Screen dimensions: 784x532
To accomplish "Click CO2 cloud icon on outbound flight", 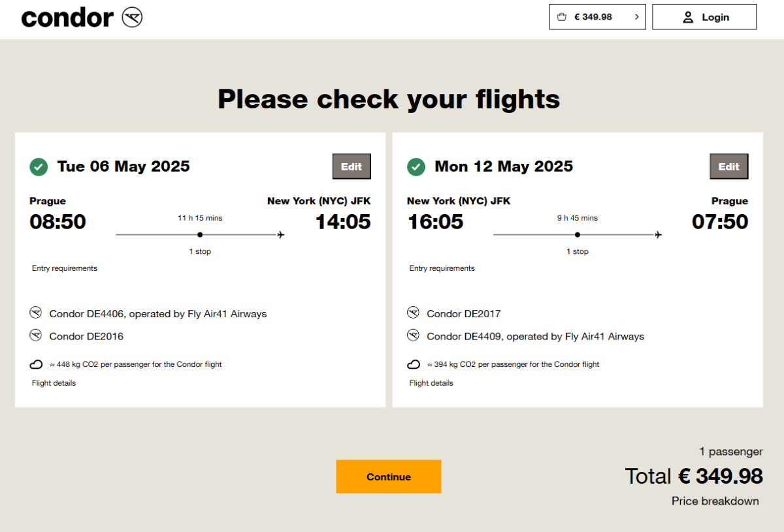I will tap(36, 364).
